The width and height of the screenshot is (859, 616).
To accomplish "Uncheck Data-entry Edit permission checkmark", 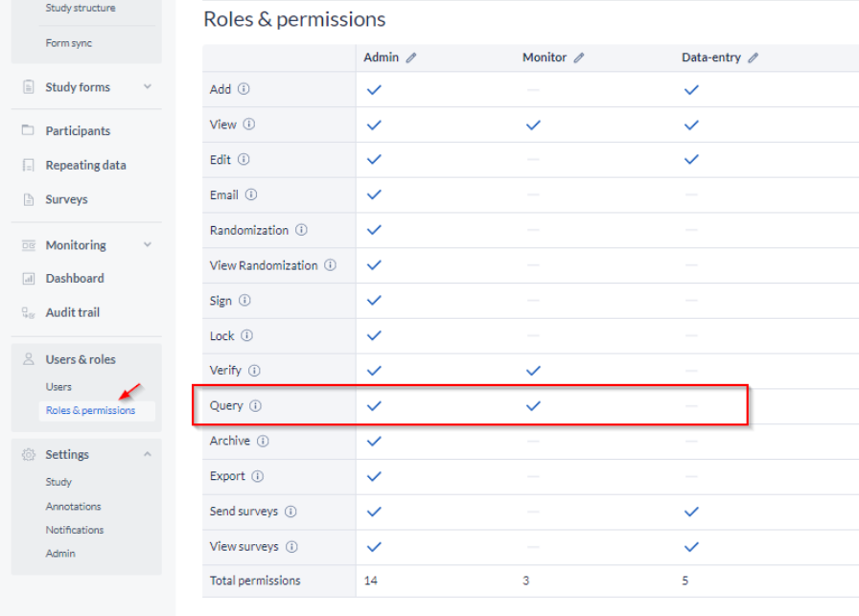I will coord(691,159).
